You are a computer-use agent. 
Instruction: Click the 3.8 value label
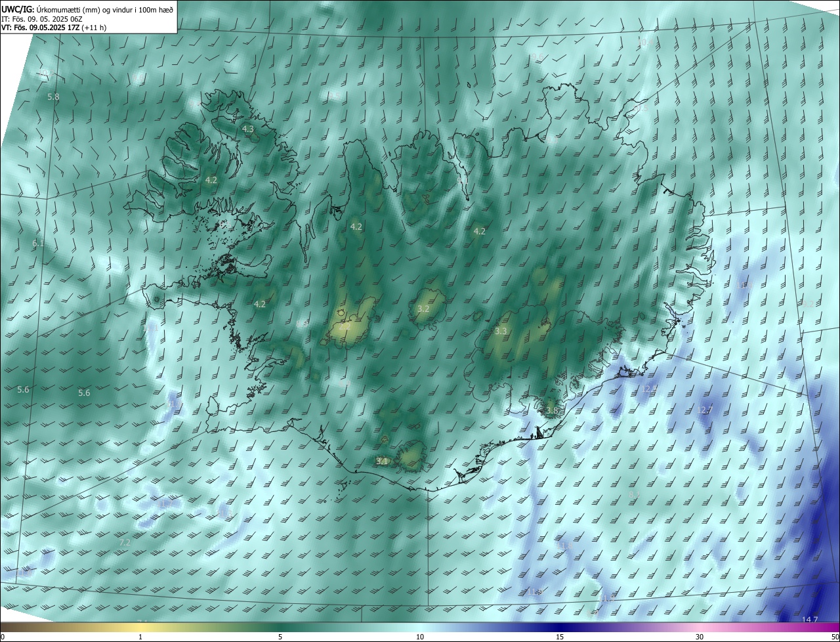tap(553, 411)
